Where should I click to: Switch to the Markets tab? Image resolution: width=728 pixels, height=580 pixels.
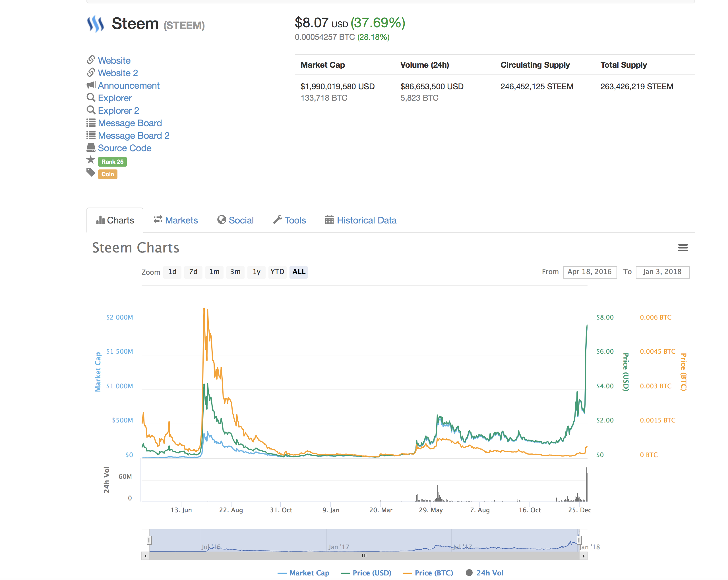pyautogui.click(x=175, y=220)
